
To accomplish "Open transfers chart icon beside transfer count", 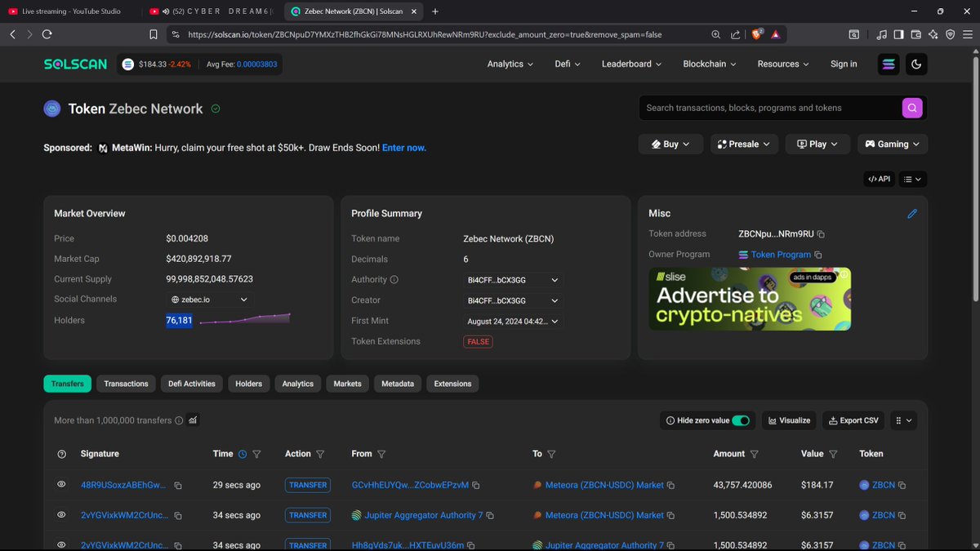I will pos(193,420).
